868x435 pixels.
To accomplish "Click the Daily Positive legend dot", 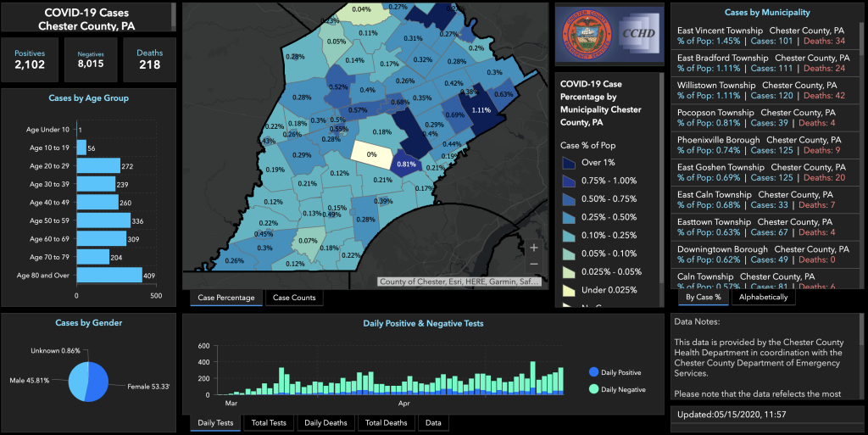I will click(x=594, y=372).
